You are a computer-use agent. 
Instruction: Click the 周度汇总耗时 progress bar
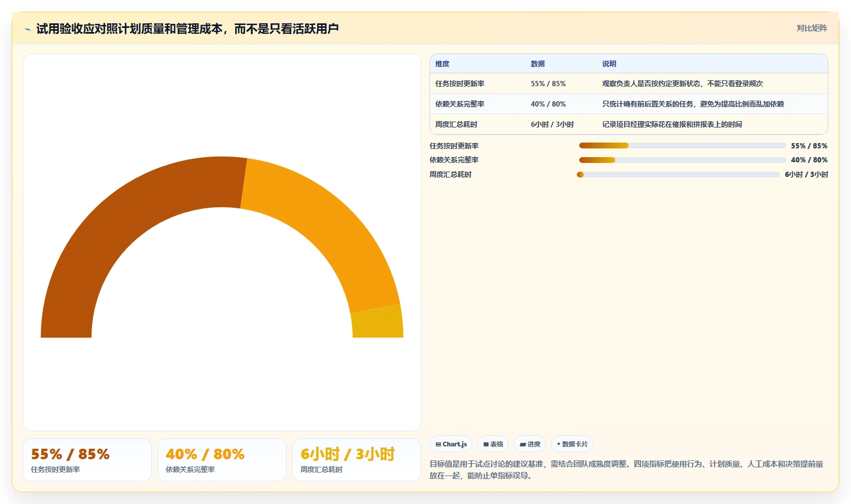point(678,175)
